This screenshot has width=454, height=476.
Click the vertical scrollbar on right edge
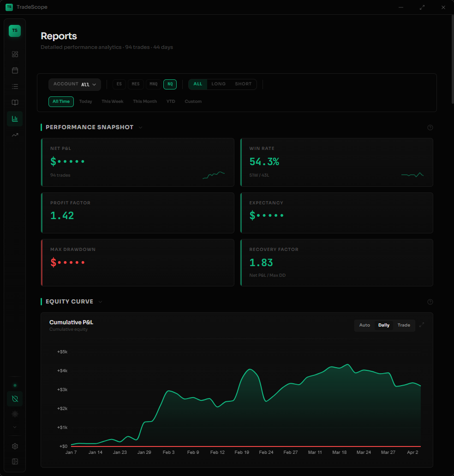pos(452,59)
